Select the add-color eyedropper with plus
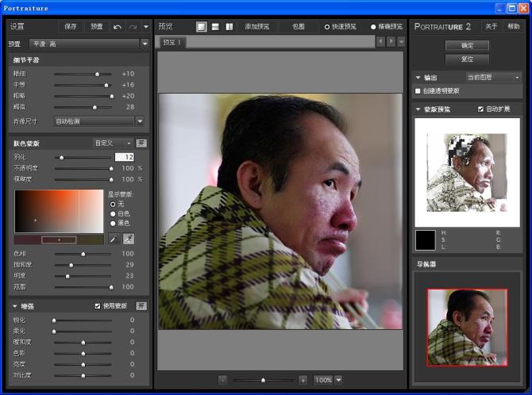The image size is (532, 395). pos(128,239)
